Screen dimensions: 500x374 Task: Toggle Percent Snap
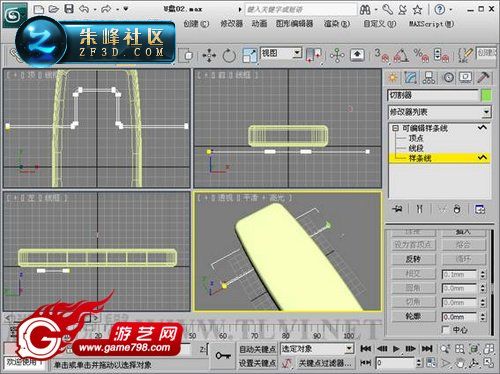421,55
